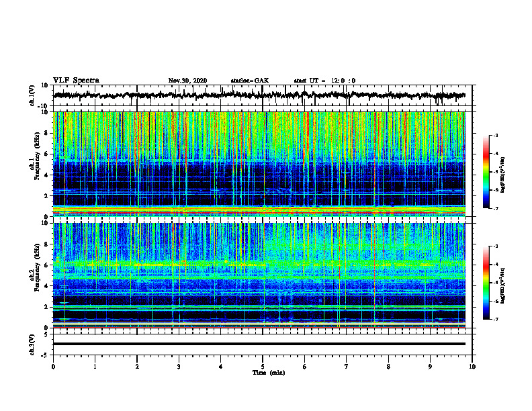Click time axis tick label "1"

(x=95, y=367)
